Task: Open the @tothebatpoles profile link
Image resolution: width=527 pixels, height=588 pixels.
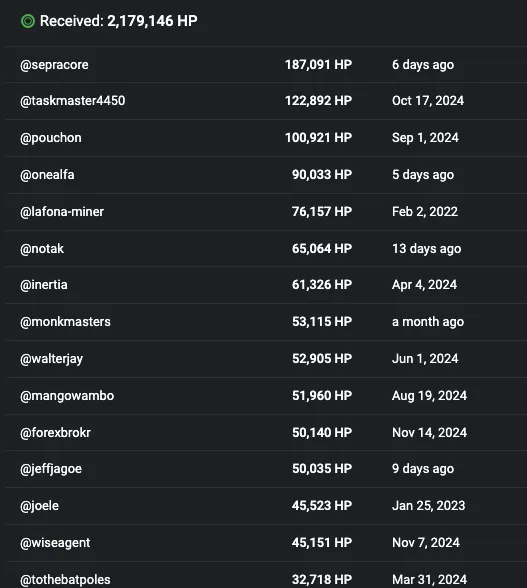Action: [x=65, y=580]
